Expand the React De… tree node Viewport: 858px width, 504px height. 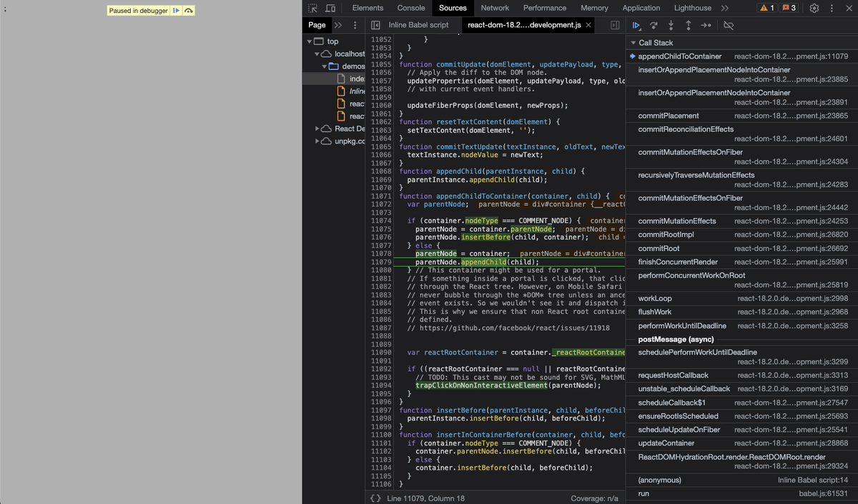[317, 129]
